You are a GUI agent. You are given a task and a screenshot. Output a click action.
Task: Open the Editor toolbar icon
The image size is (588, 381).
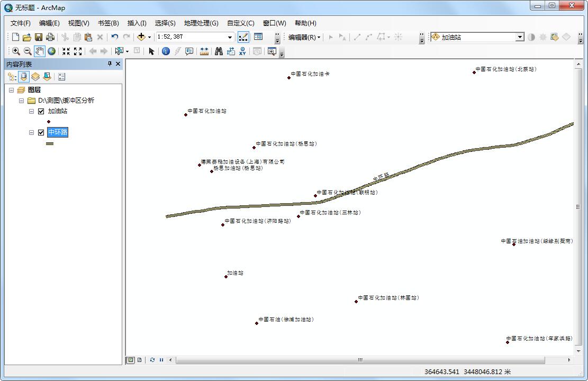[243, 37]
